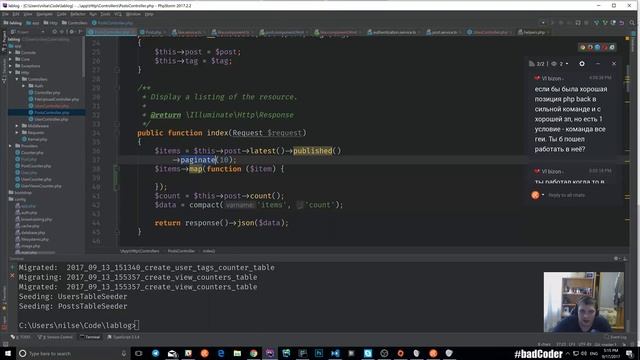Click search everywhere magnifier icon
Screen dimensions: 640x360
point(632,23)
